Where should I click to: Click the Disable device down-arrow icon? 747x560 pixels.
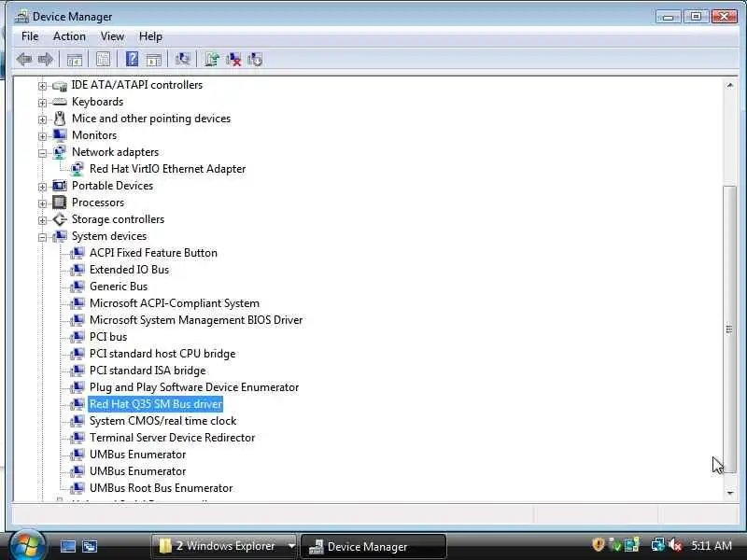click(x=255, y=59)
